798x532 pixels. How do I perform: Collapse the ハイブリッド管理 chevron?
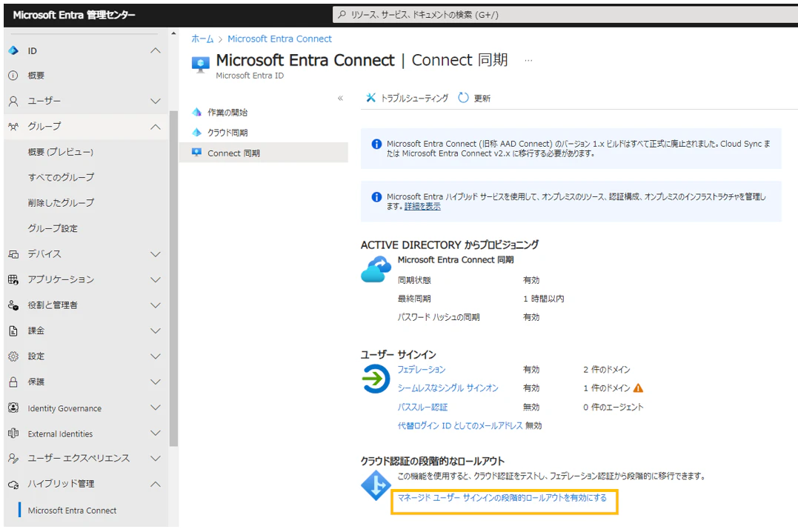tap(156, 484)
